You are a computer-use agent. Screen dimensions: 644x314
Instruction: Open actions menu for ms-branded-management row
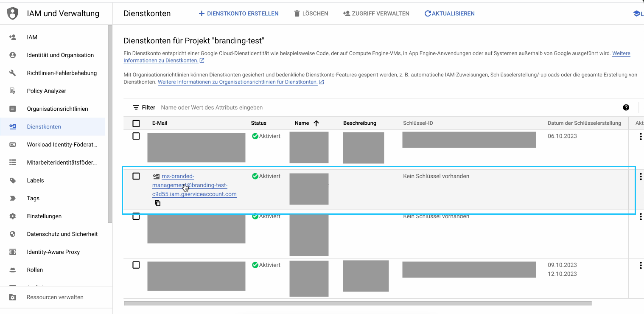pyautogui.click(x=641, y=177)
